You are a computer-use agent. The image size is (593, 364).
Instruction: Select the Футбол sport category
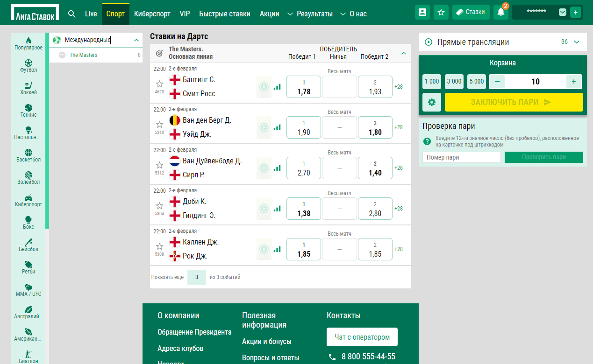[29, 66]
